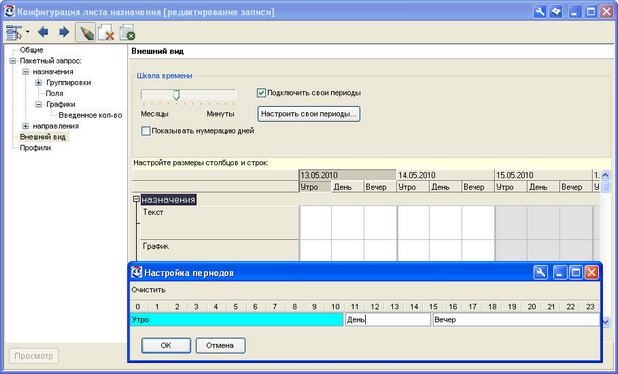Click app icon of main configuration window
618x374 pixels.
click(x=9, y=11)
